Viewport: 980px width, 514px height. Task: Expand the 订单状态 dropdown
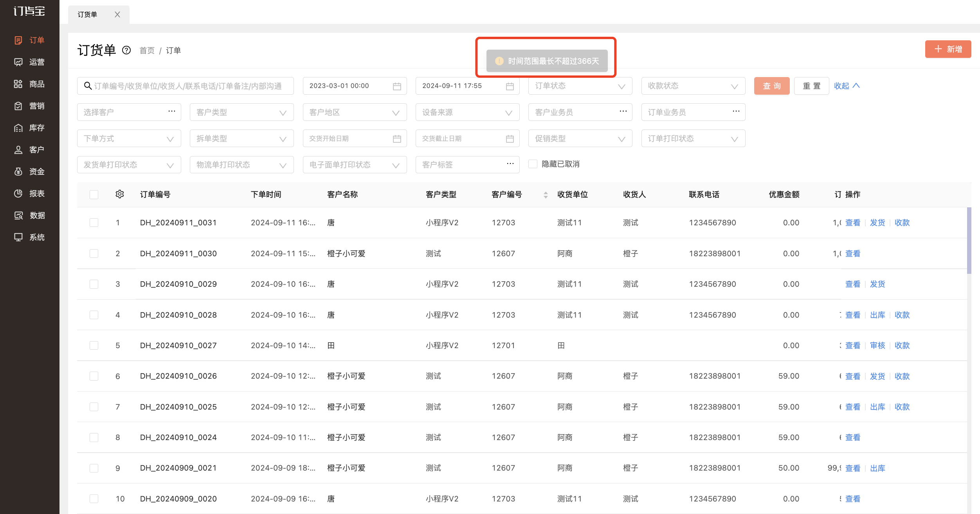(580, 86)
